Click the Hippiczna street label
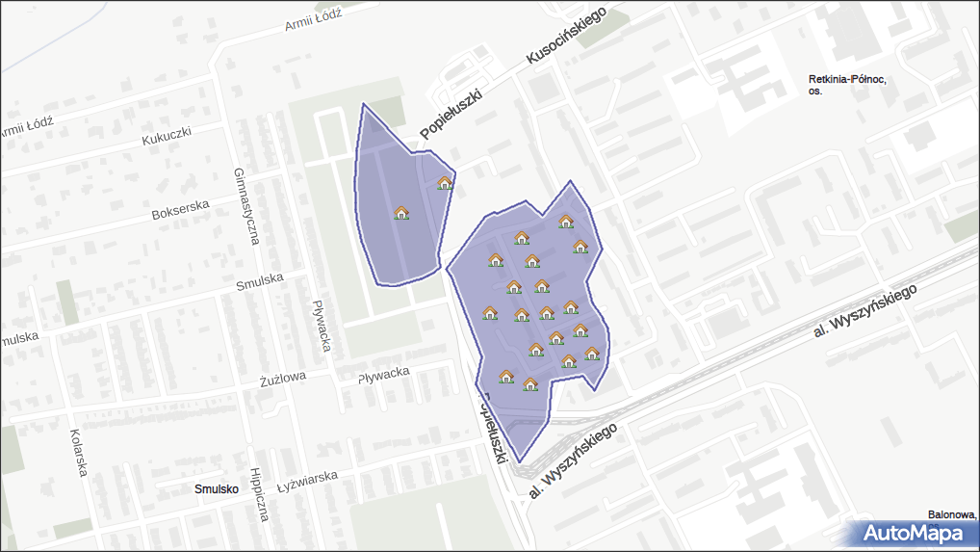980x552 pixels. click(258, 495)
